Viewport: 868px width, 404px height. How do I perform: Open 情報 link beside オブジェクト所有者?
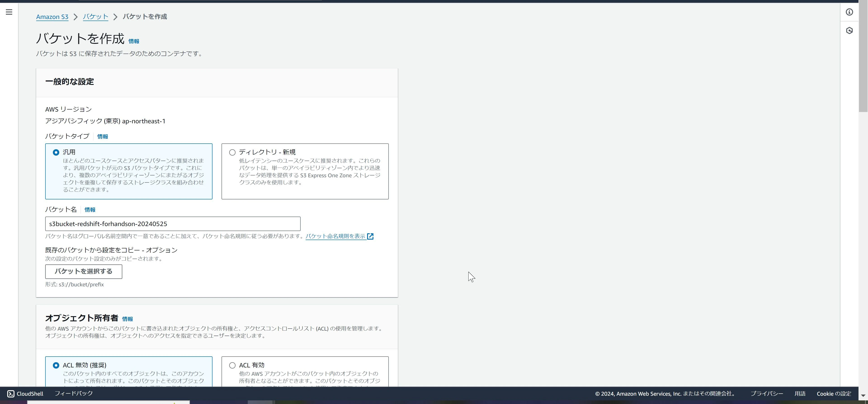pyautogui.click(x=127, y=319)
